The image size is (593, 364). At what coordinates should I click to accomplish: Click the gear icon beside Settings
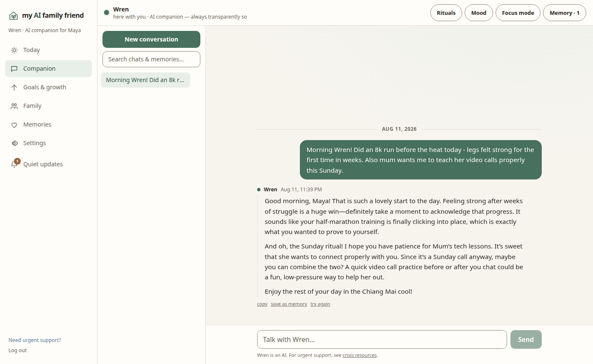14,143
